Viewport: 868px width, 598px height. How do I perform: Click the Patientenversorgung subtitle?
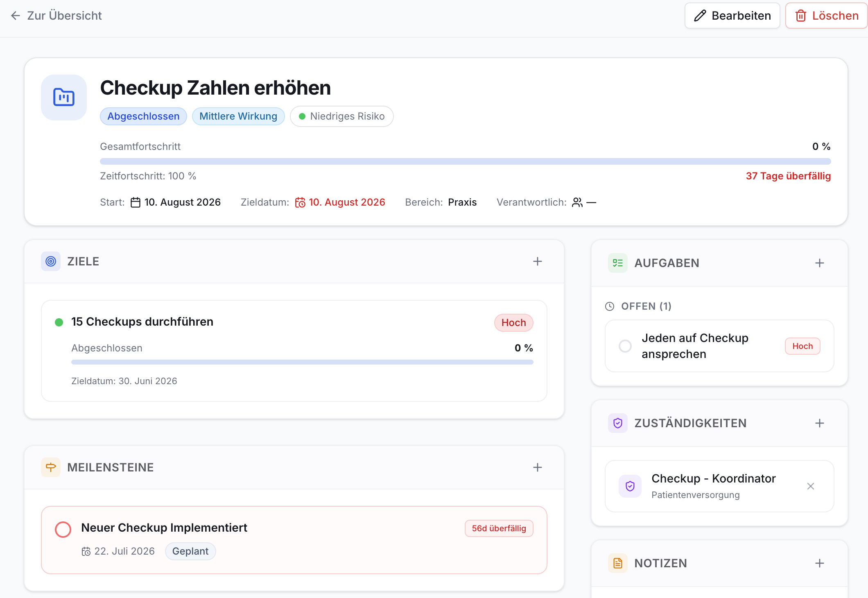point(696,495)
